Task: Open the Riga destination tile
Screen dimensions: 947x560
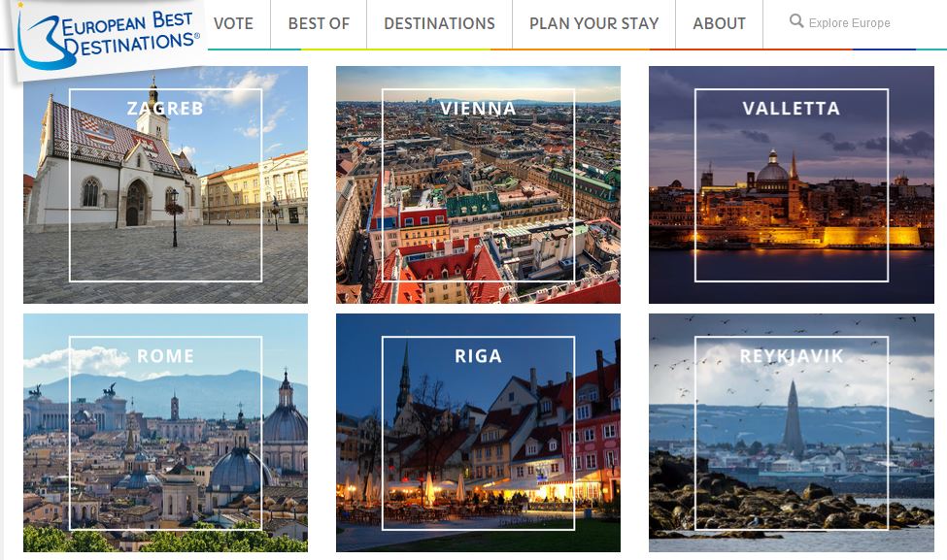Action: 478,433
